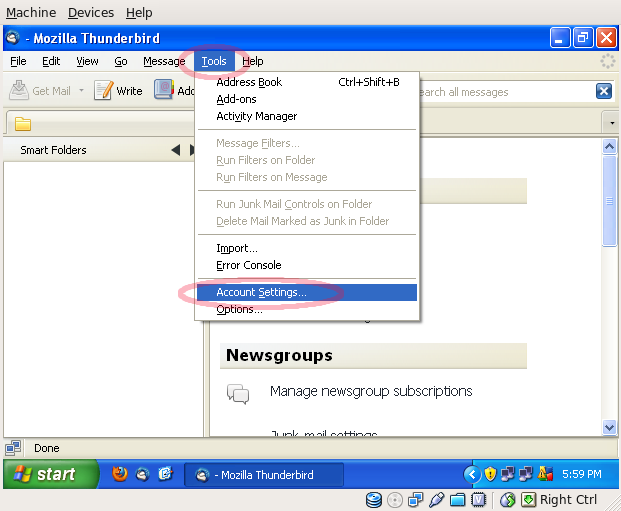Click the VirtualBox network indicator icon
This screenshot has width=621, height=511.
(415, 500)
